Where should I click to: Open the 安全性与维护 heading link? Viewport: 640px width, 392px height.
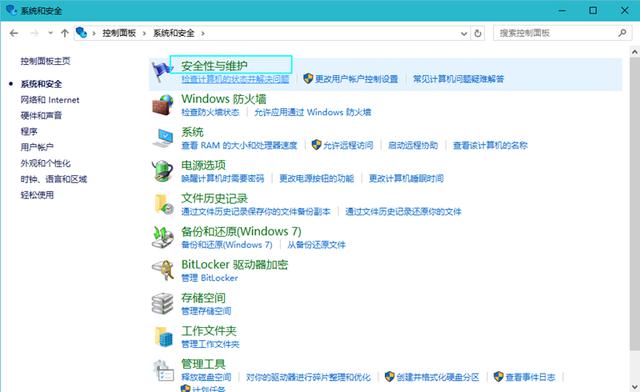click(x=214, y=65)
